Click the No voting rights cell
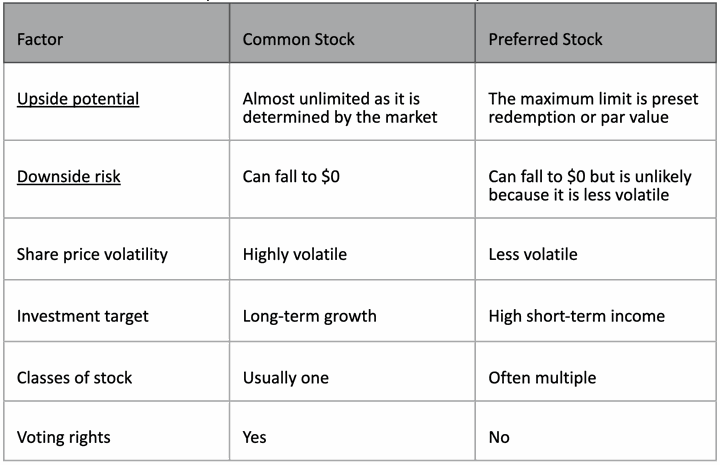720x465 pixels. tap(596, 431)
